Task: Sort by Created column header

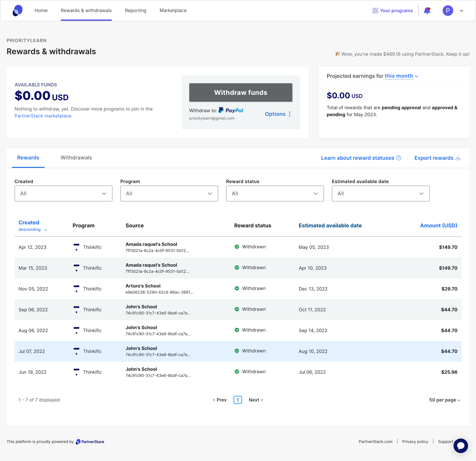Action: (29, 223)
